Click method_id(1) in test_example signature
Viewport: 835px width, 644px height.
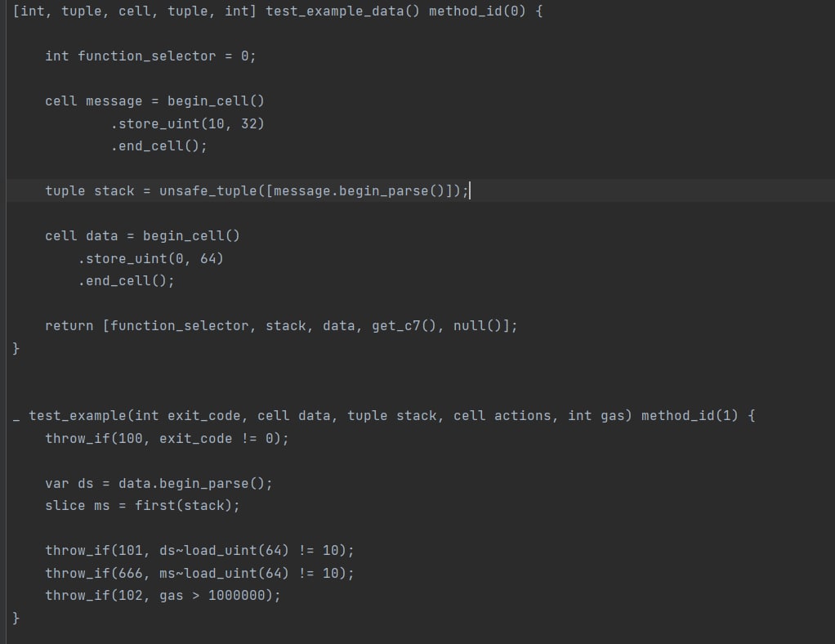(690, 416)
